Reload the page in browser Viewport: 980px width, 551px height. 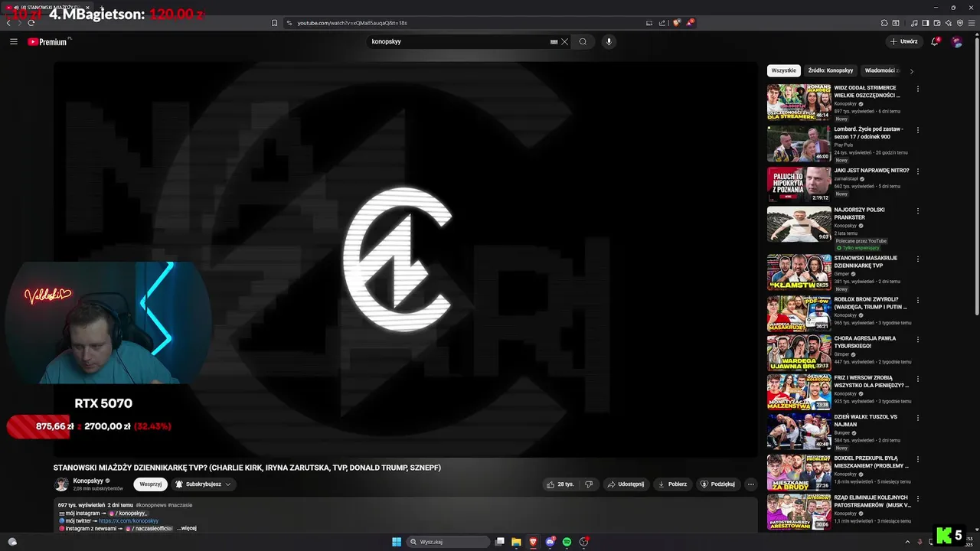tap(31, 23)
